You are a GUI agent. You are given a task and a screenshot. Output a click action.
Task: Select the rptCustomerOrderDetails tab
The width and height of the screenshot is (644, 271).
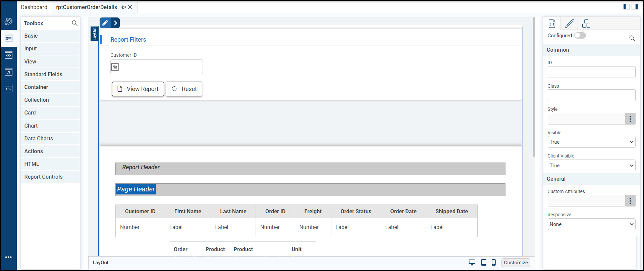pyautogui.click(x=87, y=7)
